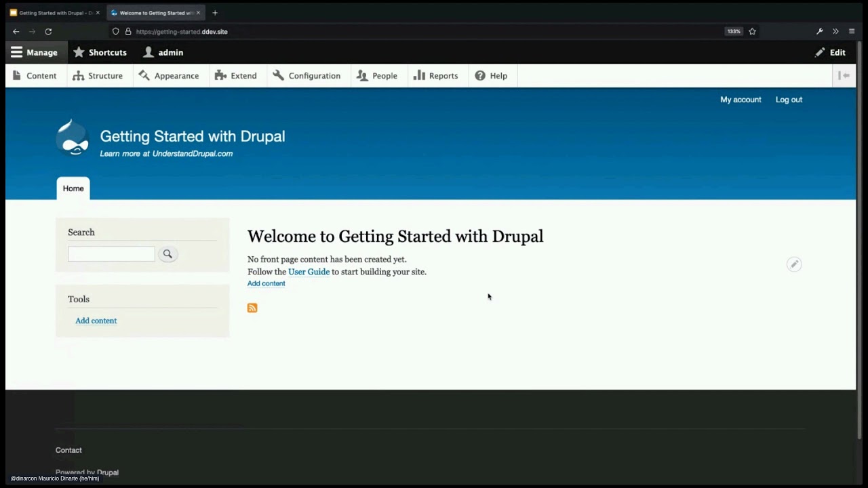This screenshot has width=868, height=488.
Task: Close the first browser tab
Action: click(98, 13)
